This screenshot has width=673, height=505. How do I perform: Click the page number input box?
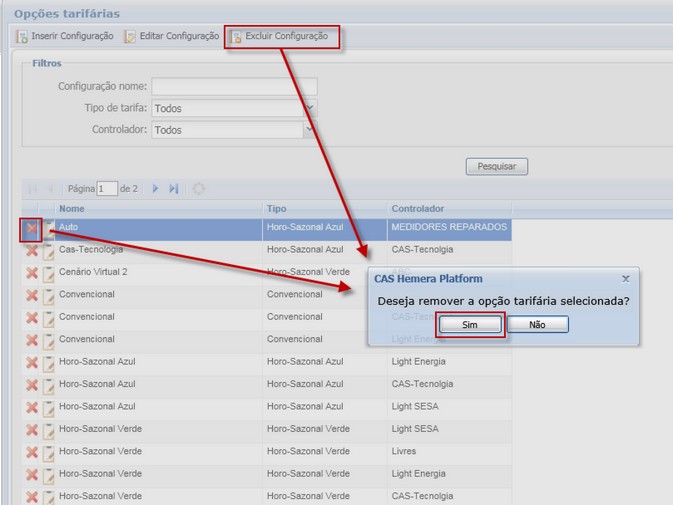point(107,188)
